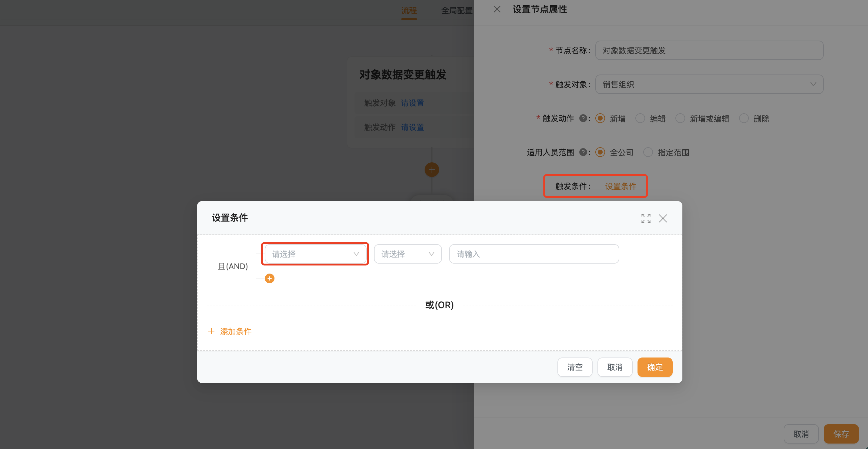Click 请设置 link for 触发对象
868x449 pixels.
pos(412,103)
